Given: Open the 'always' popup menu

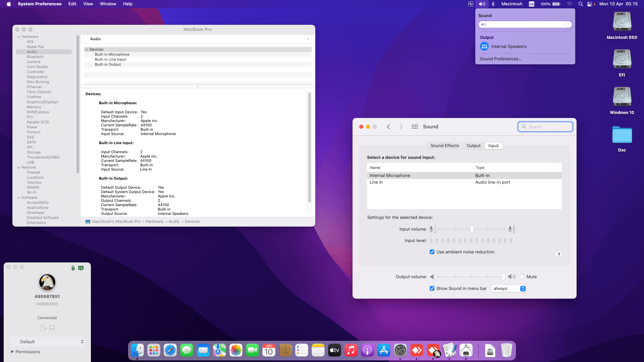Looking at the screenshot, I should [508, 289].
